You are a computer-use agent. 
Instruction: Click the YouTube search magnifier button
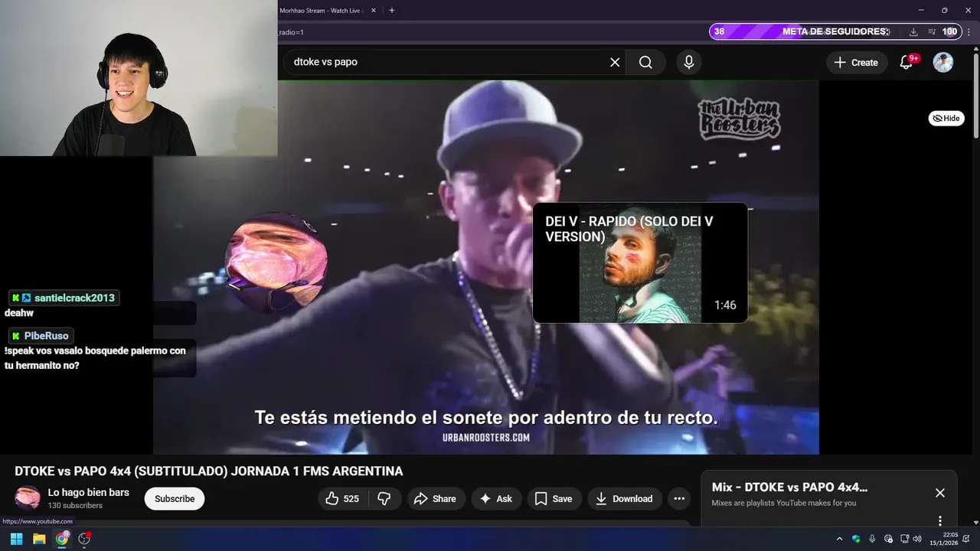pos(645,62)
